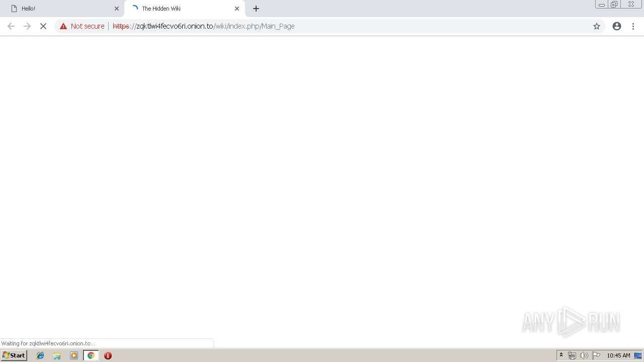Viewport: 644px width, 362px height.
Task: Open a new browser tab
Action: (x=256, y=9)
